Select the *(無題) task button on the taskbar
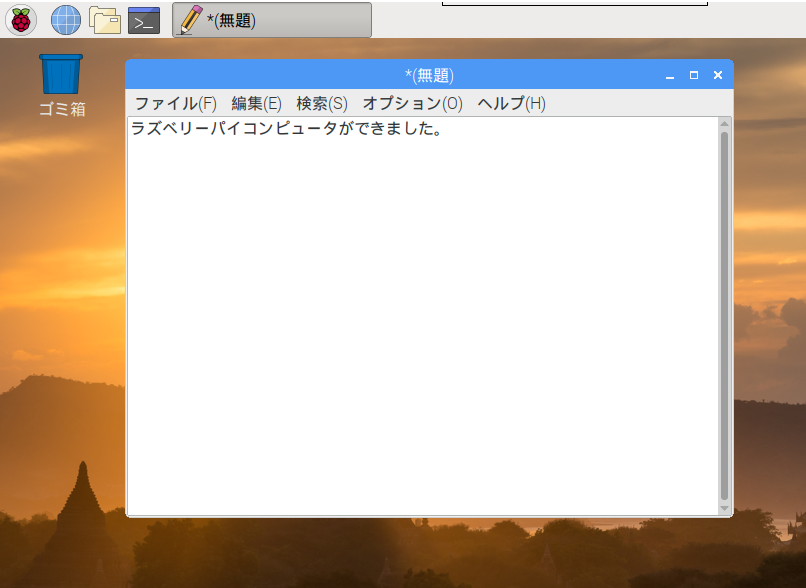This screenshot has width=806, height=588. (270, 19)
